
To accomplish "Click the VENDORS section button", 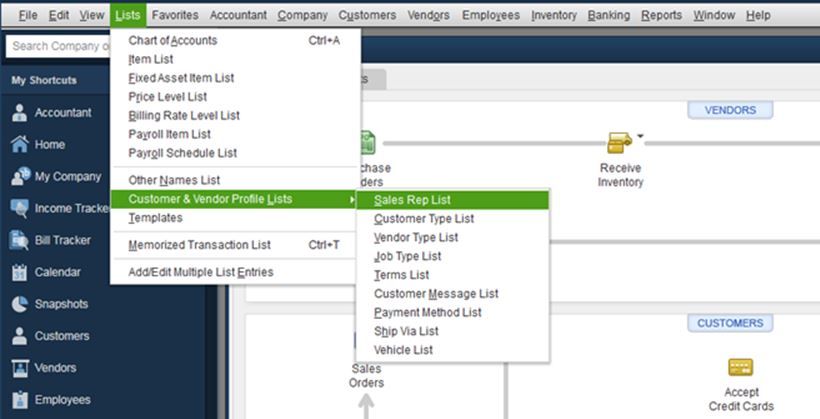I will (x=730, y=110).
